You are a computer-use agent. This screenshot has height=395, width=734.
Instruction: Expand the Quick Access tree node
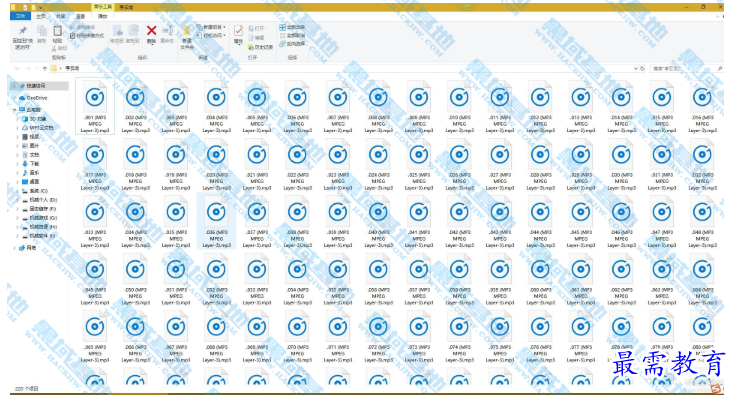15,86
